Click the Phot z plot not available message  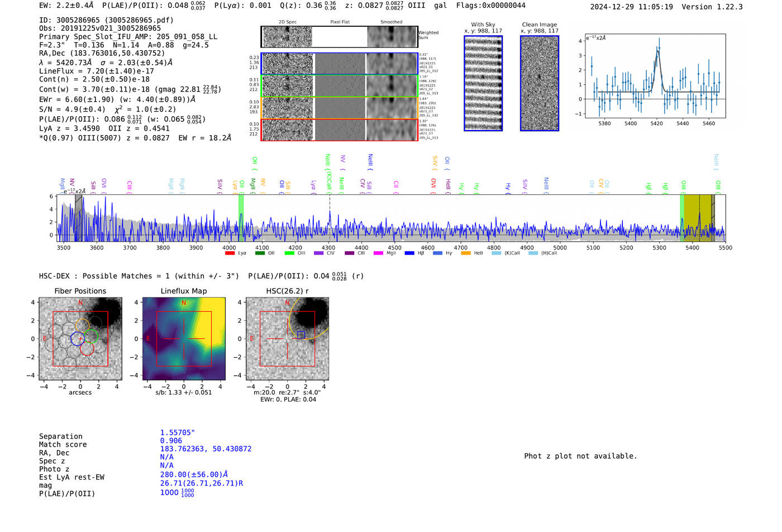(x=580, y=456)
